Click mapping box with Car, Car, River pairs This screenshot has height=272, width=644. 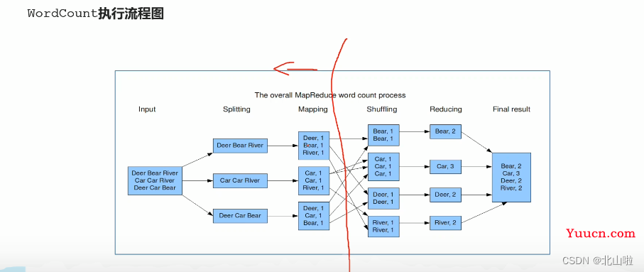click(313, 181)
